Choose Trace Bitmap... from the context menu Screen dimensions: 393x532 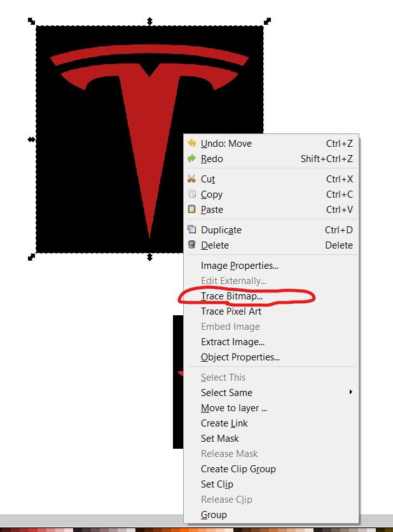pyautogui.click(x=231, y=296)
